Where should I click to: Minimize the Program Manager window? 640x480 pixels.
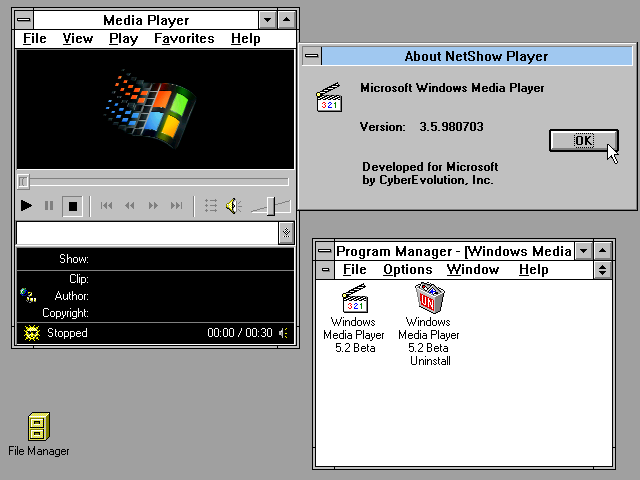pos(584,251)
